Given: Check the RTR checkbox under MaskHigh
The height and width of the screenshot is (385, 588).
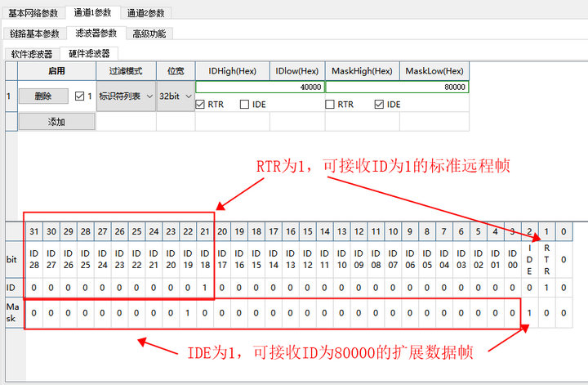Looking at the screenshot, I should pos(331,105).
